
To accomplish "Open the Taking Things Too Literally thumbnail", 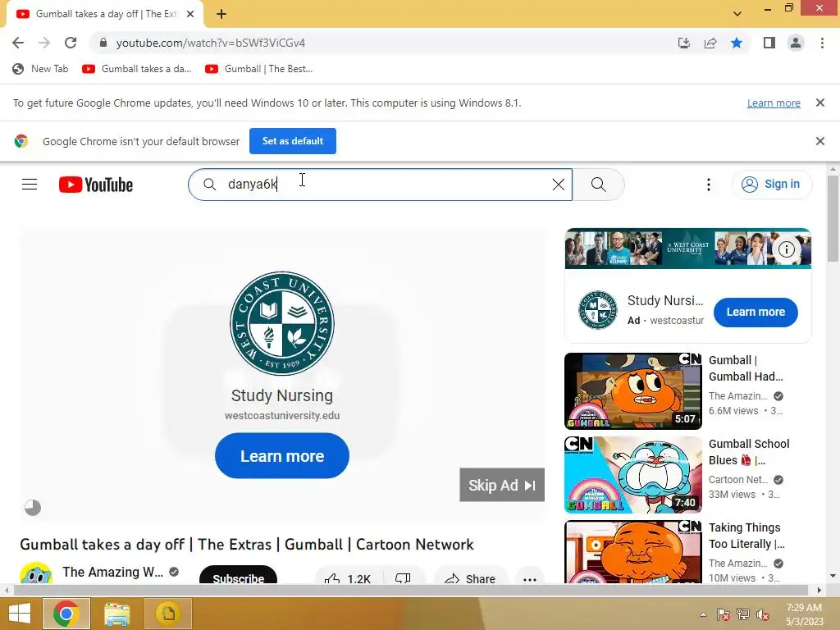I will click(632, 552).
